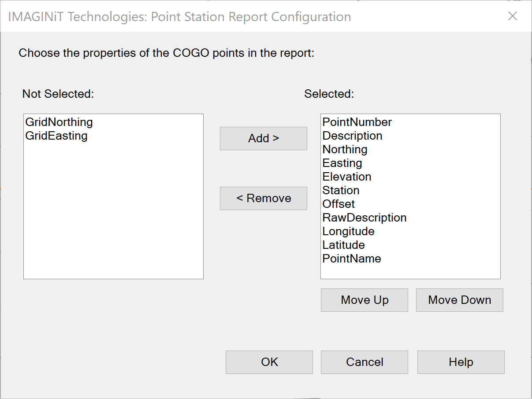This screenshot has height=399, width=532.
Task: Pick Longitude from Selected list
Action: (348, 231)
